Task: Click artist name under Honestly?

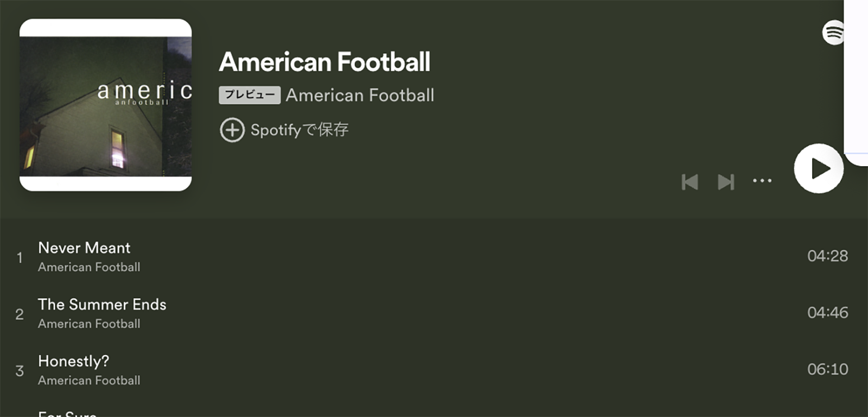Action: point(89,381)
